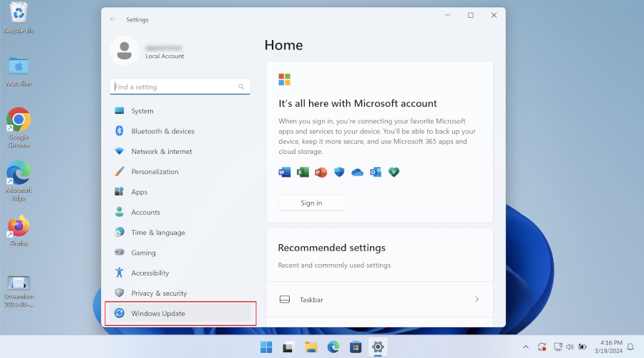Launch Microsoft Edge from taskbar
644x358 pixels.
coord(333,347)
